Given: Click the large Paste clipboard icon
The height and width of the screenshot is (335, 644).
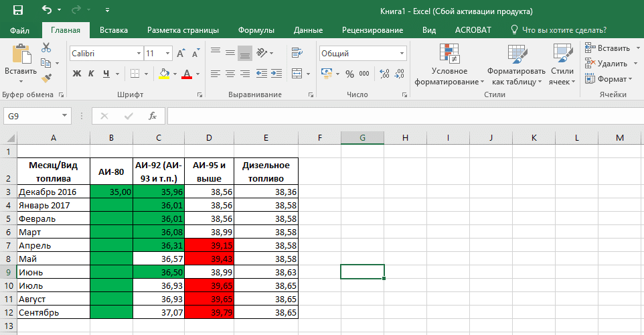Looking at the screenshot, I should (21, 54).
